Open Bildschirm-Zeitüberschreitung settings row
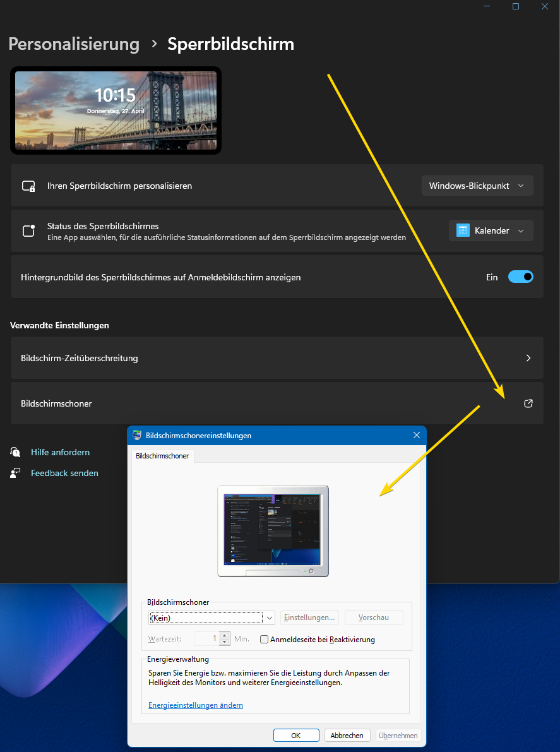Viewport: 560px width, 752px height. (x=277, y=358)
